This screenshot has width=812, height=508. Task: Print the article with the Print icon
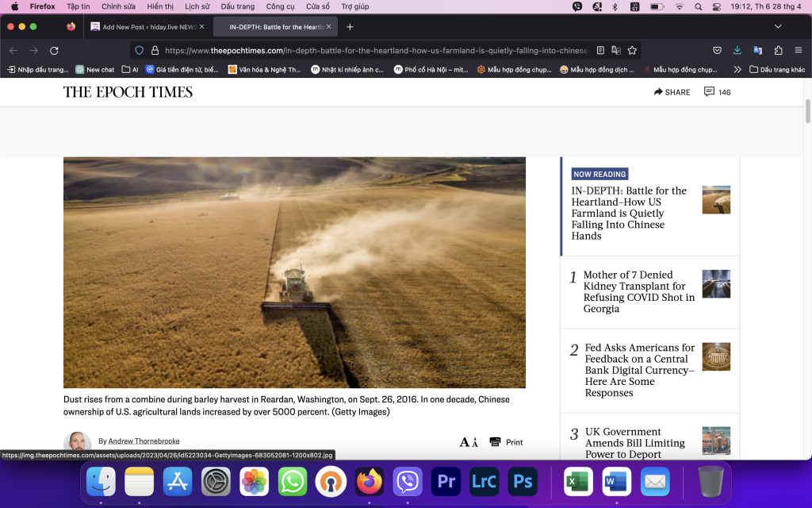(506, 442)
